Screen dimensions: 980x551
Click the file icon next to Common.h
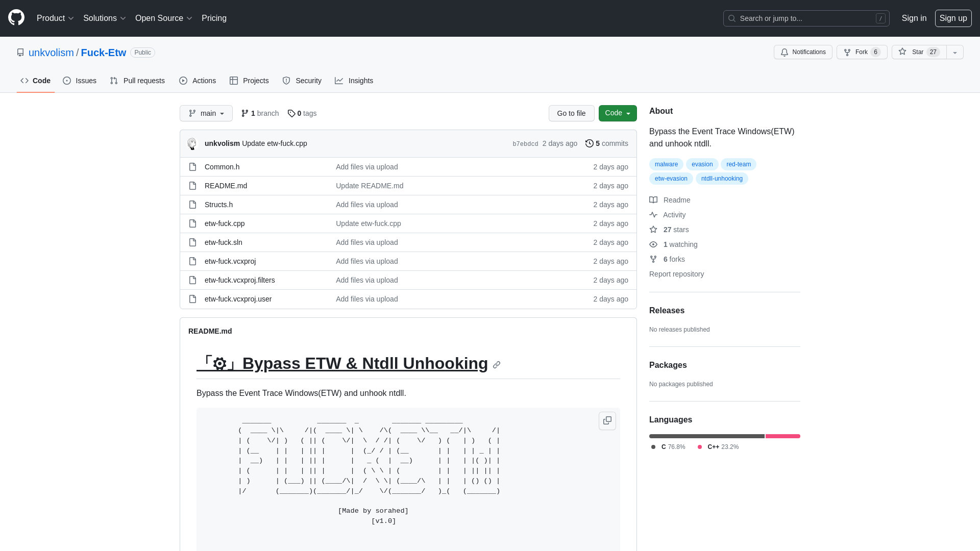(x=192, y=167)
